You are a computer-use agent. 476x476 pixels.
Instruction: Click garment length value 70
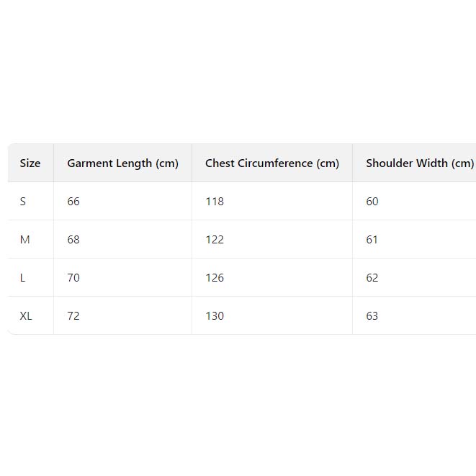(x=73, y=278)
